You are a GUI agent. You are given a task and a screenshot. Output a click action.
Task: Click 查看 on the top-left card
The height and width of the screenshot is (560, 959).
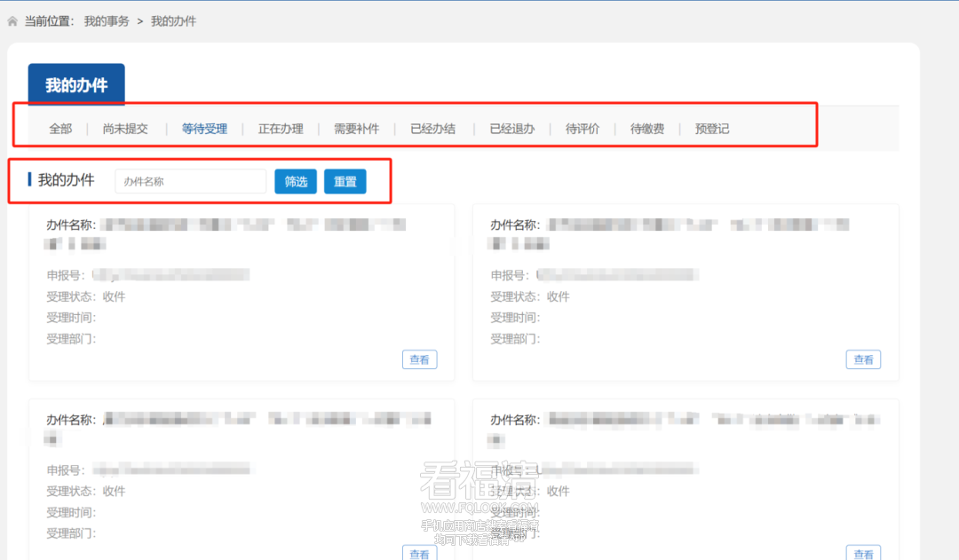tap(419, 359)
